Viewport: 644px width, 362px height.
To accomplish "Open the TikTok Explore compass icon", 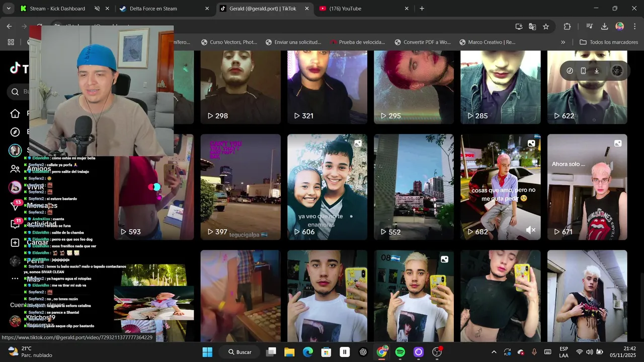I will 15,132.
